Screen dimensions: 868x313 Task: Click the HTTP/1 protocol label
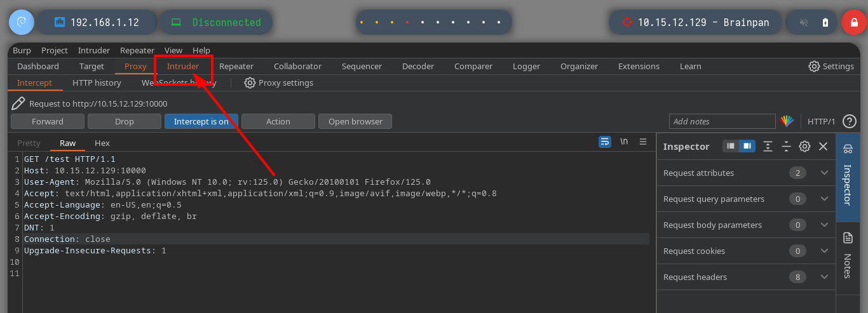821,121
